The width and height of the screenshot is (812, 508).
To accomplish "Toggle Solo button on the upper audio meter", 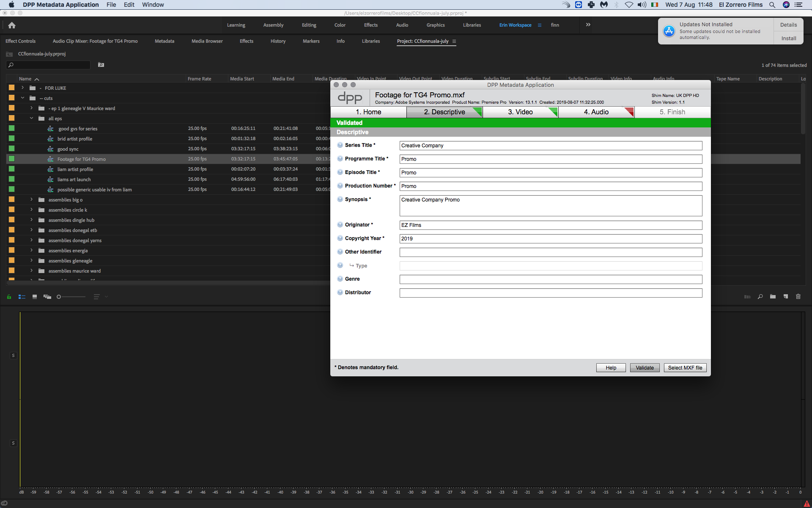I will pyautogui.click(x=14, y=356).
